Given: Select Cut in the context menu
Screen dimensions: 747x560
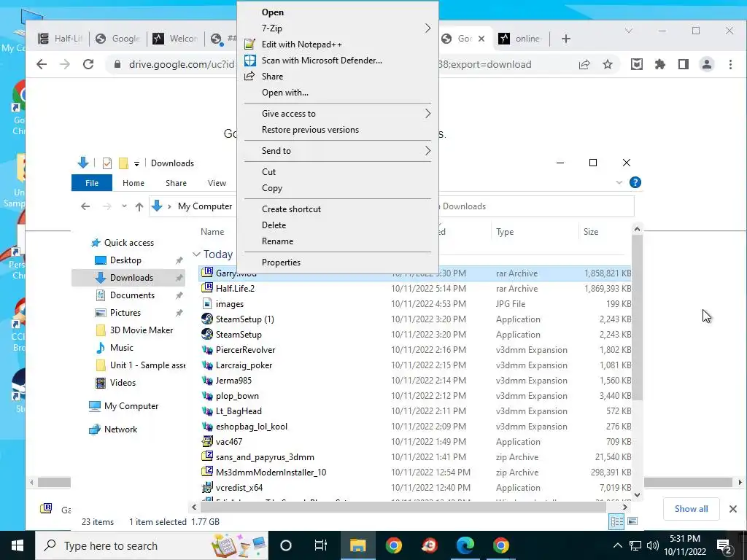Looking at the screenshot, I should (x=268, y=171).
